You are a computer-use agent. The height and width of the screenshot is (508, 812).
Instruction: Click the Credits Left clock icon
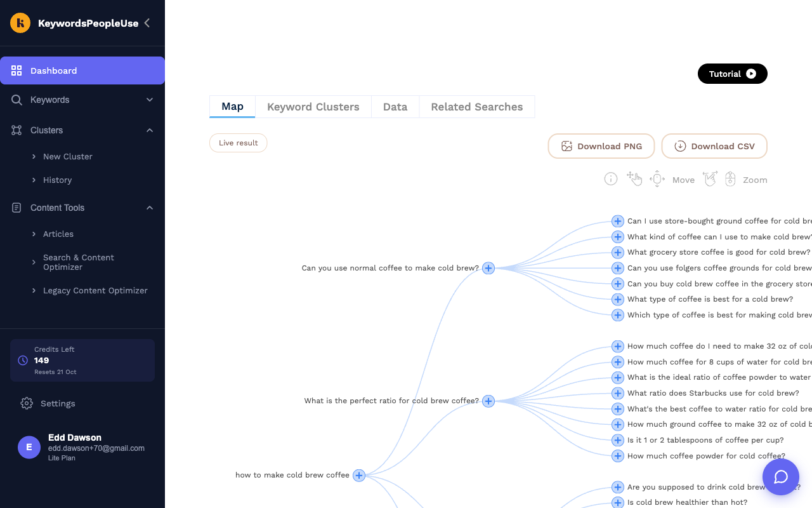point(23,360)
